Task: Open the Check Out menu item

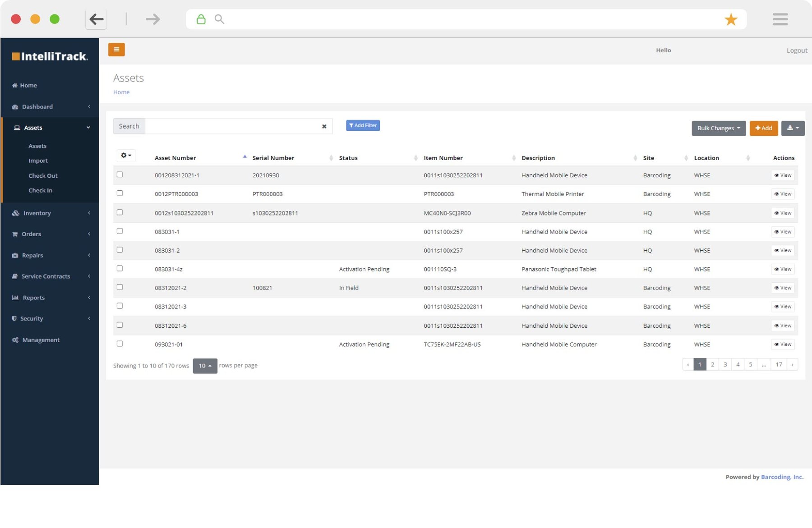Action: (x=43, y=175)
